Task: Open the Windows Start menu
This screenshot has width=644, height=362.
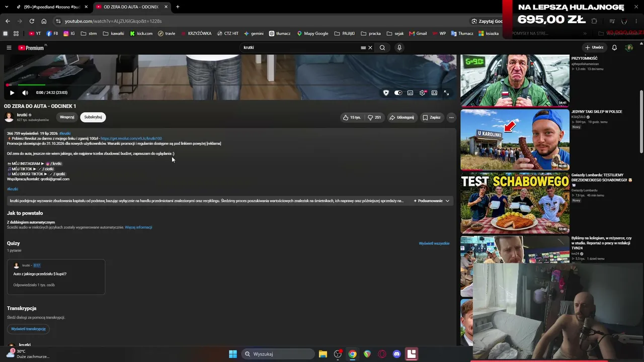Action: pyautogui.click(x=233, y=354)
